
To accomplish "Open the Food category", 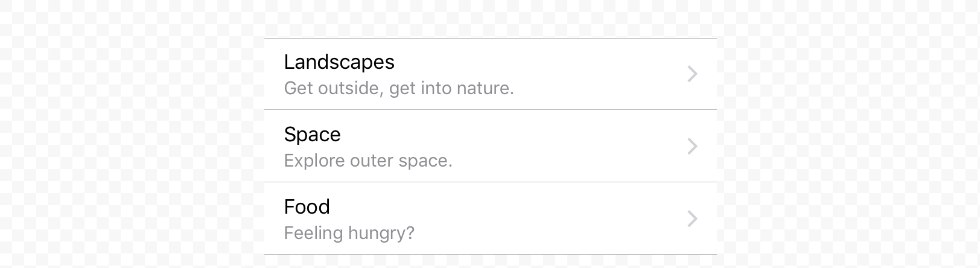I will click(490, 219).
